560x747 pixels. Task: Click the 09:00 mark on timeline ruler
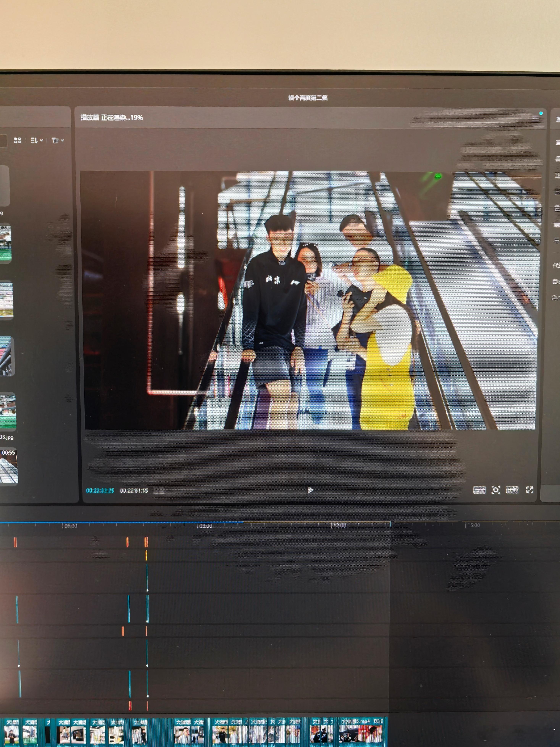204,526
